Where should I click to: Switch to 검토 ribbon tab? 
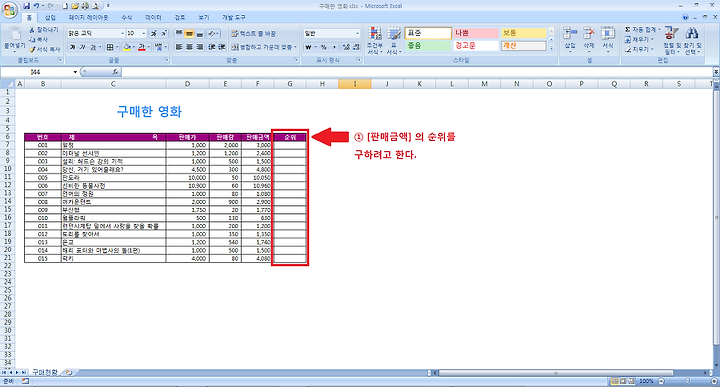pyautogui.click(x=180, y=17)
